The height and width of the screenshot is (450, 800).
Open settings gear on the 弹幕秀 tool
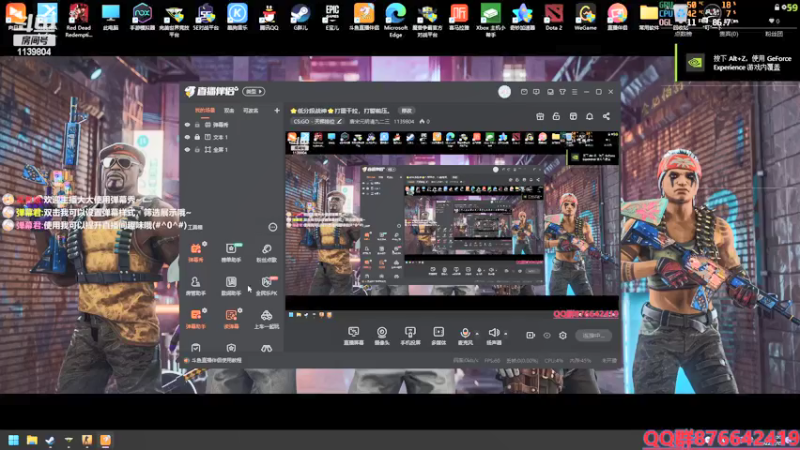205,244
